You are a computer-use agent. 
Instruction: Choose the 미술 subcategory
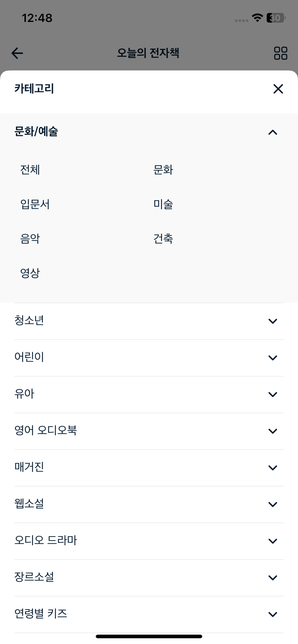[x=163, y=204]
